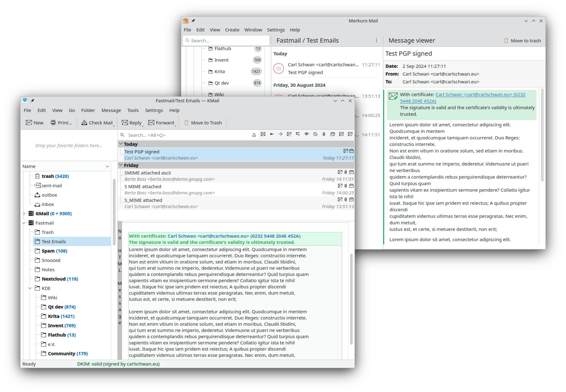This screenshot has height=392, width=566.
Task: Toggle the watched threads eye filter
Action: point(307,134)
